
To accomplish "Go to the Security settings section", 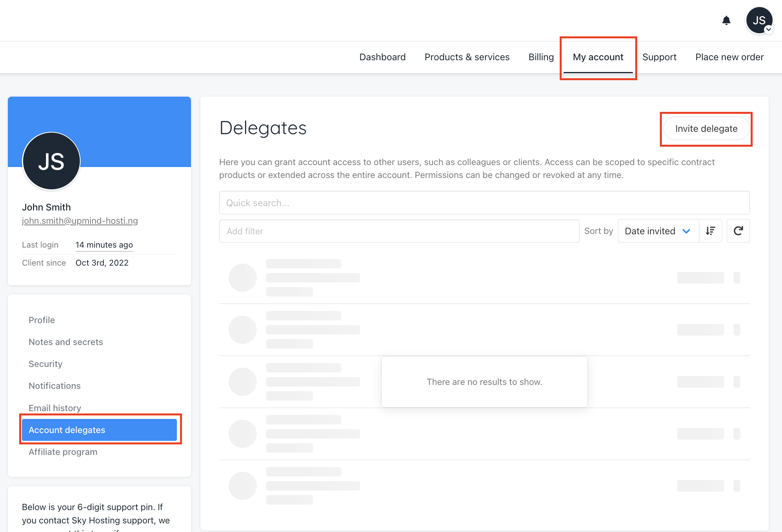I will (45, 364).
